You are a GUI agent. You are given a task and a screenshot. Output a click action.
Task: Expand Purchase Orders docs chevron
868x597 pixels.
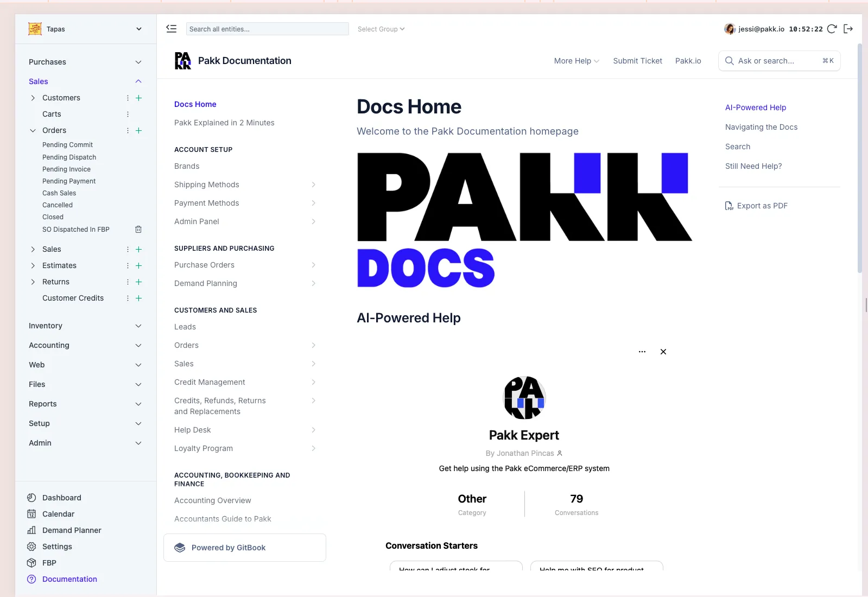(x=313, y=265)
